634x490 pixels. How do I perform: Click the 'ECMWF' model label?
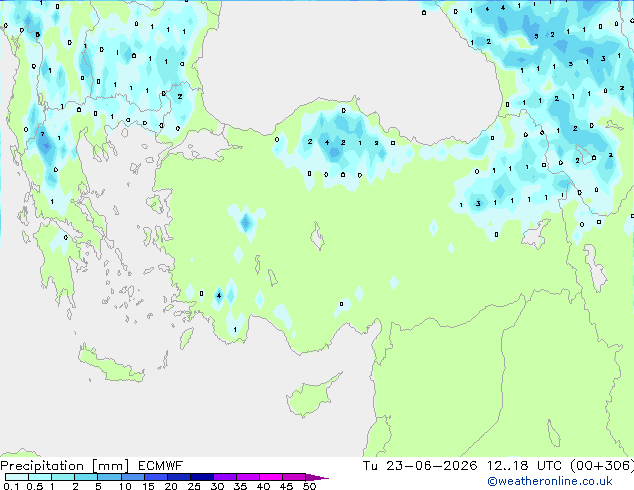point(161,466)
